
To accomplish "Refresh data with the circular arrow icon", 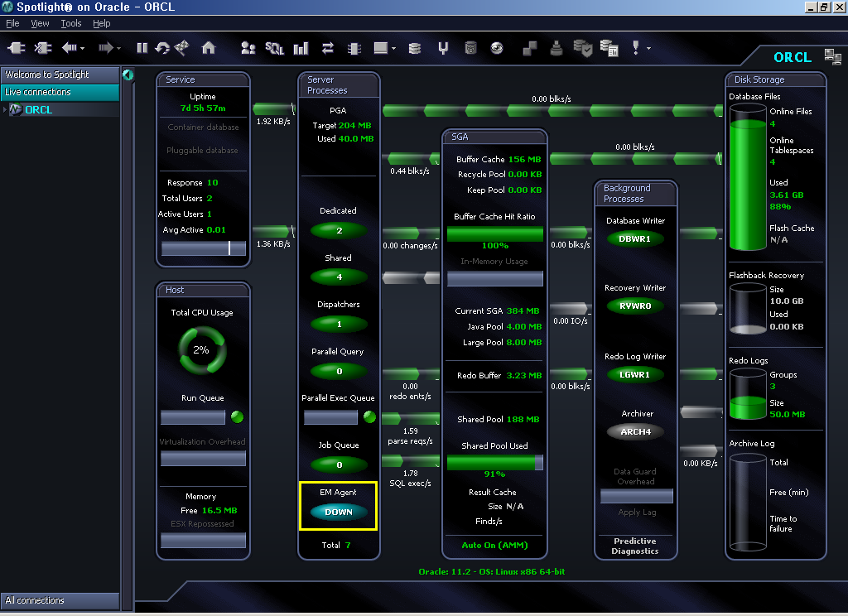I will click(162, 48).
